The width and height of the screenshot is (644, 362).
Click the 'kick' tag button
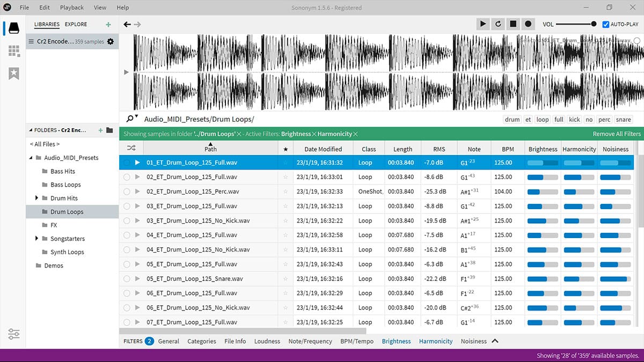tap(574, 120)
